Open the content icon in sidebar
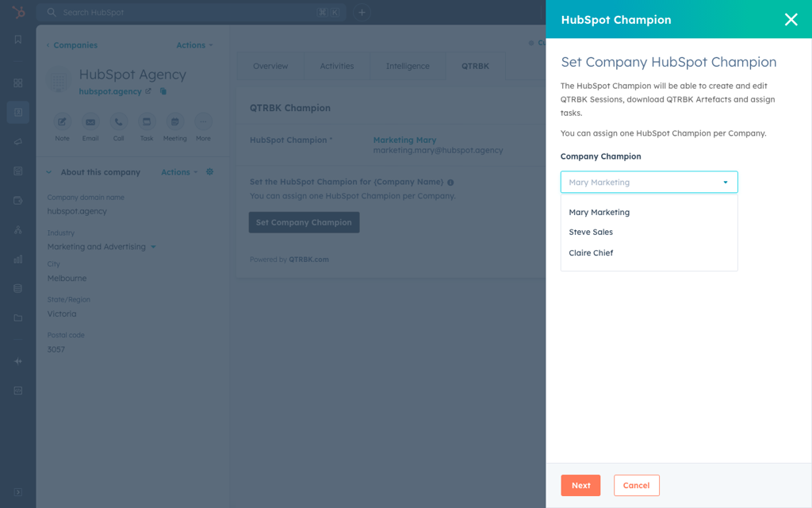Screen dimensions: 812x508 tap(18, 171)
